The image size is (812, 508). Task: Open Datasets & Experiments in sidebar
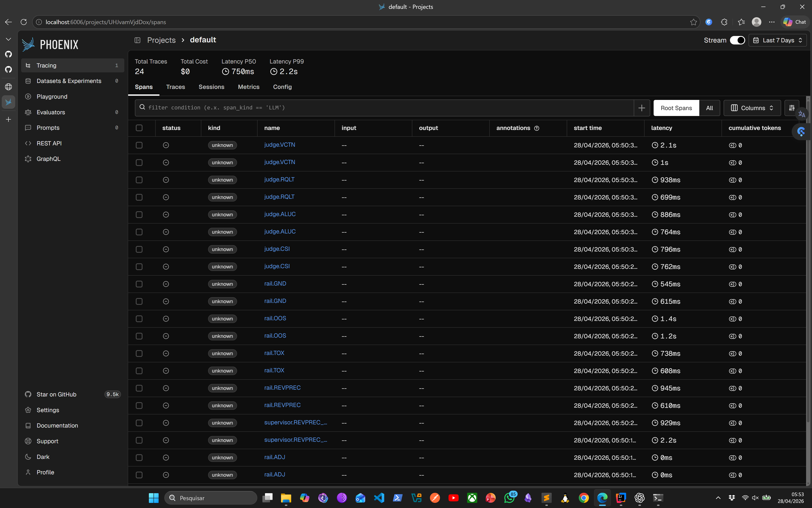[73, 81]
